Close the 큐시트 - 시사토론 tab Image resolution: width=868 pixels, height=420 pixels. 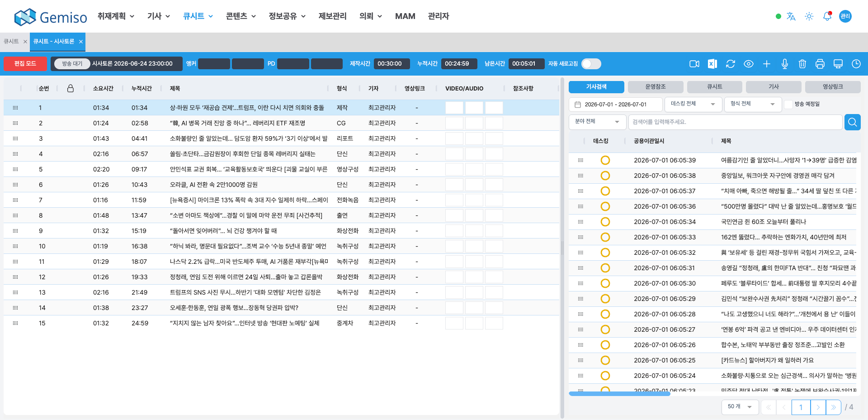(81, 42)
